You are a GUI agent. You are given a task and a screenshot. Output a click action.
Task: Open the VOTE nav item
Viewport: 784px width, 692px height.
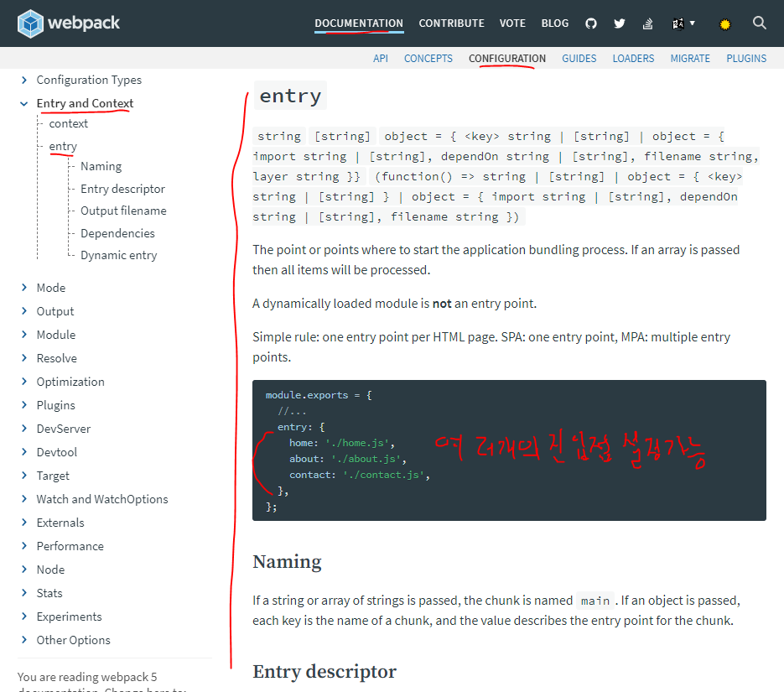512,23
